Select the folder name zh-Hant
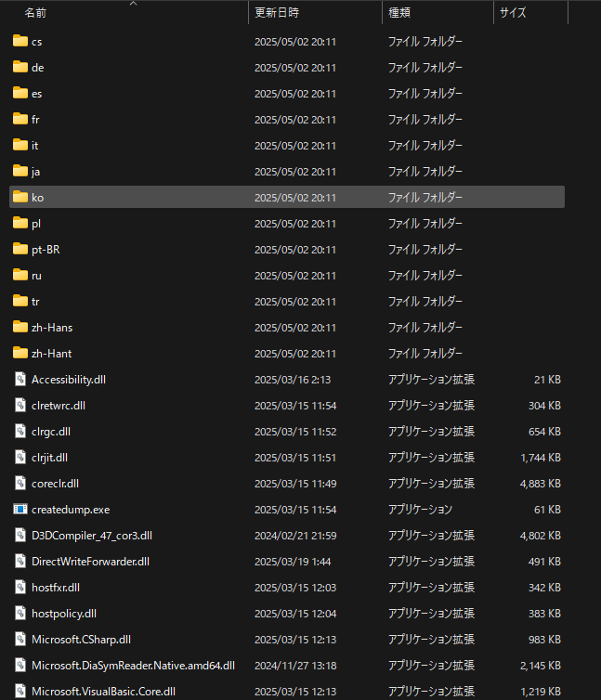Image resolution: width=601 pixels, height=700 pixels. pyautogui.click(x=51, y=354)
